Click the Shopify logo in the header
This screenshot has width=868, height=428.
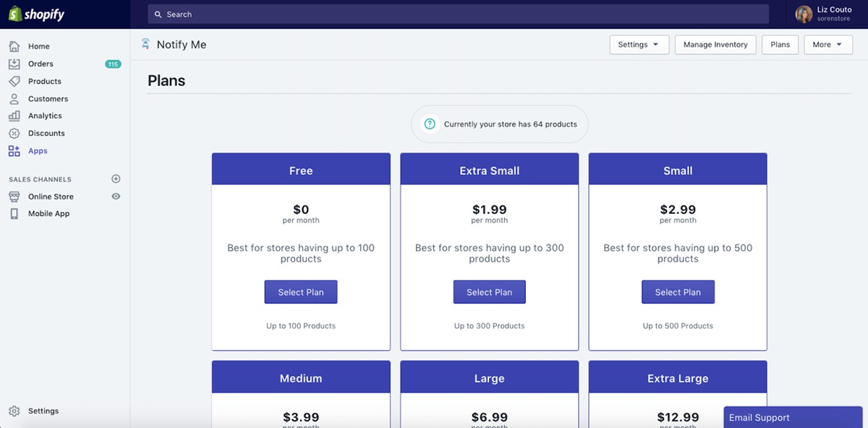(36, 14)
